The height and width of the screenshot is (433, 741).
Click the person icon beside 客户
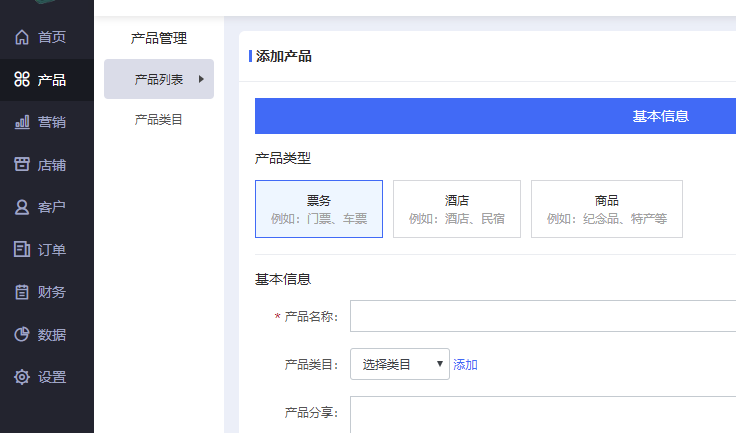coord(22,207)
